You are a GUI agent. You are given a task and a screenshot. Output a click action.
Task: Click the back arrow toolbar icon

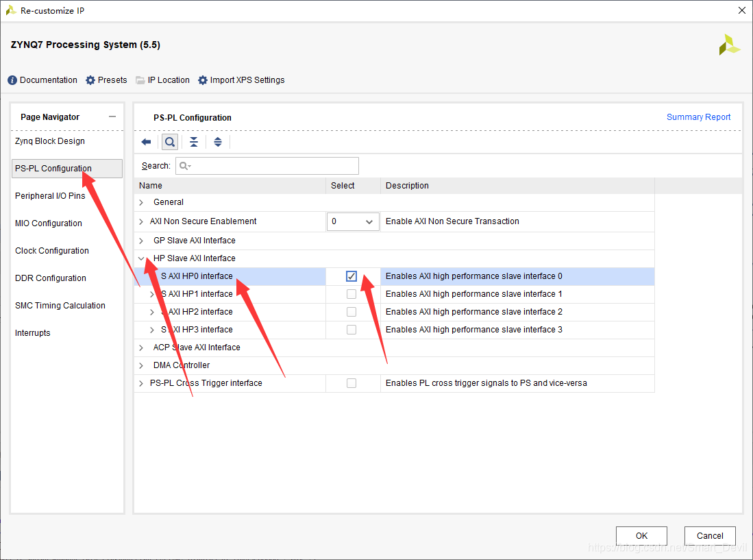pyautogui.click(x=146, y=142)
